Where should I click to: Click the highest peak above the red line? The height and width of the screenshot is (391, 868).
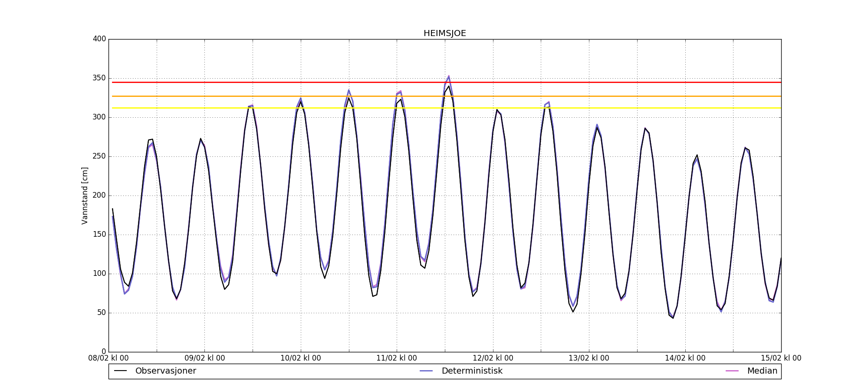(449, 76)
